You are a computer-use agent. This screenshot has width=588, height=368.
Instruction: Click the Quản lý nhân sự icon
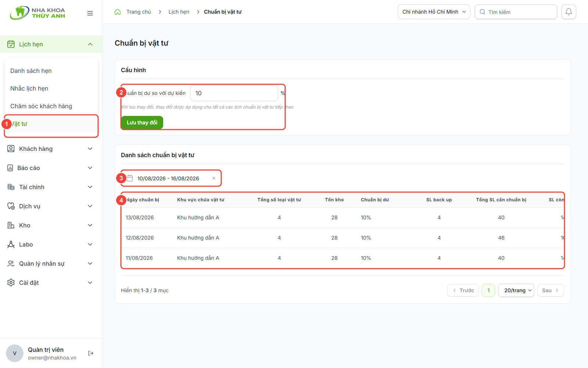tap(11, 263)
